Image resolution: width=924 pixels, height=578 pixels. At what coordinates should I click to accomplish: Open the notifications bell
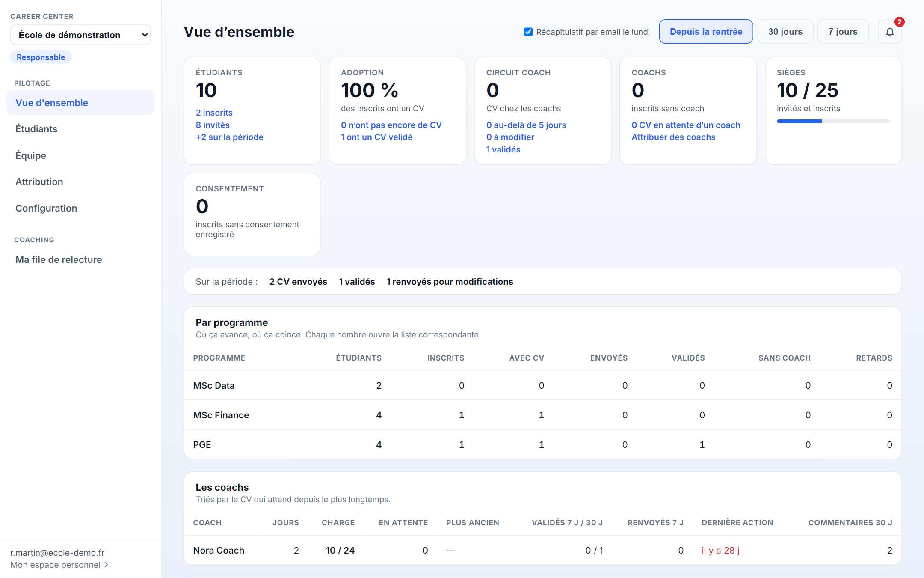(x=890, y=32)
